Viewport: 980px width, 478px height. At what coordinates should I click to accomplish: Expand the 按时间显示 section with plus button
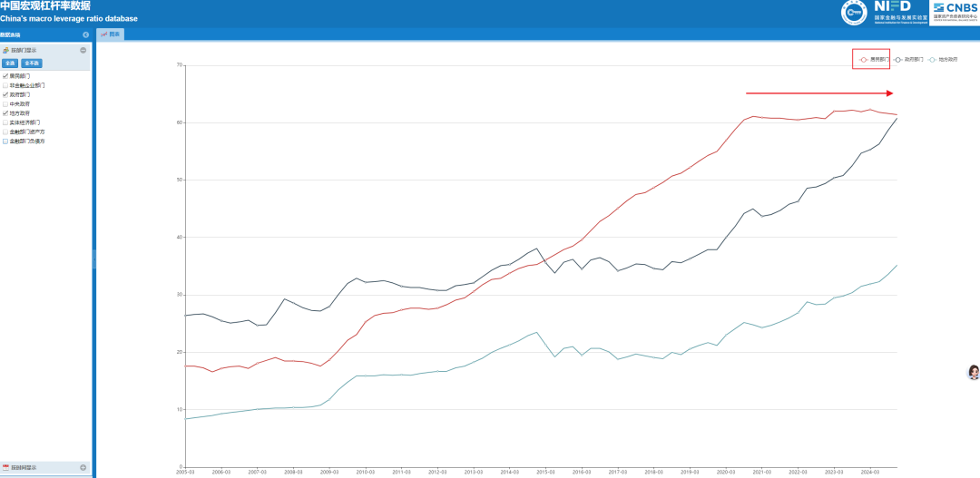coord(83,468)
